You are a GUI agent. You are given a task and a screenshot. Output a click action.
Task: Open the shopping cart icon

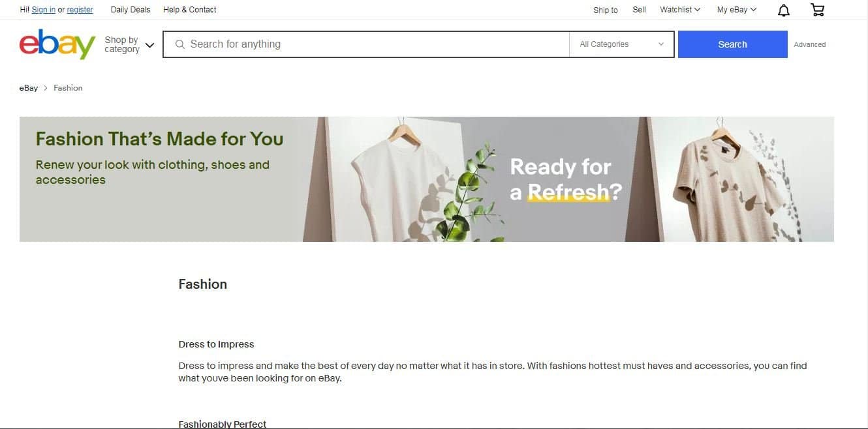tap(817, 10)
